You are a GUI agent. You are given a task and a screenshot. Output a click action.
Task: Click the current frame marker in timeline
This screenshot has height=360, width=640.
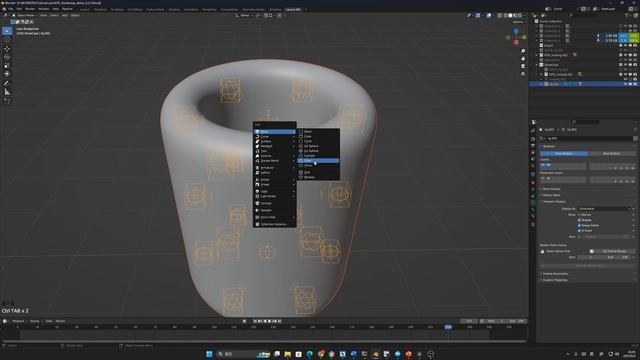[x=448, y=327]
